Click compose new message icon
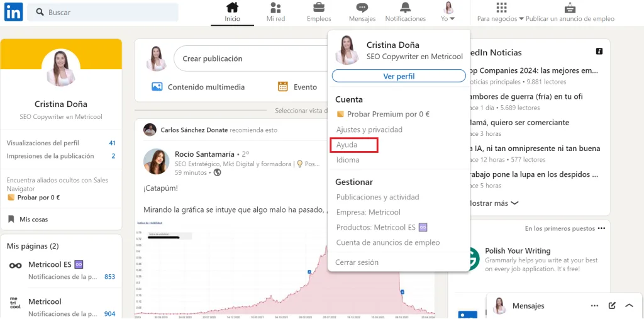Screen dimensions: 644x319 [612, 305]
